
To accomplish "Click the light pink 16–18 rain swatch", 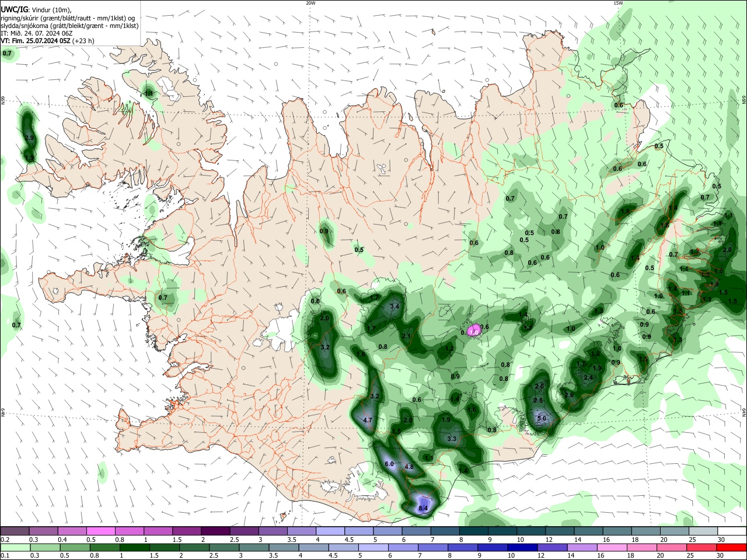I will point(611,548).
